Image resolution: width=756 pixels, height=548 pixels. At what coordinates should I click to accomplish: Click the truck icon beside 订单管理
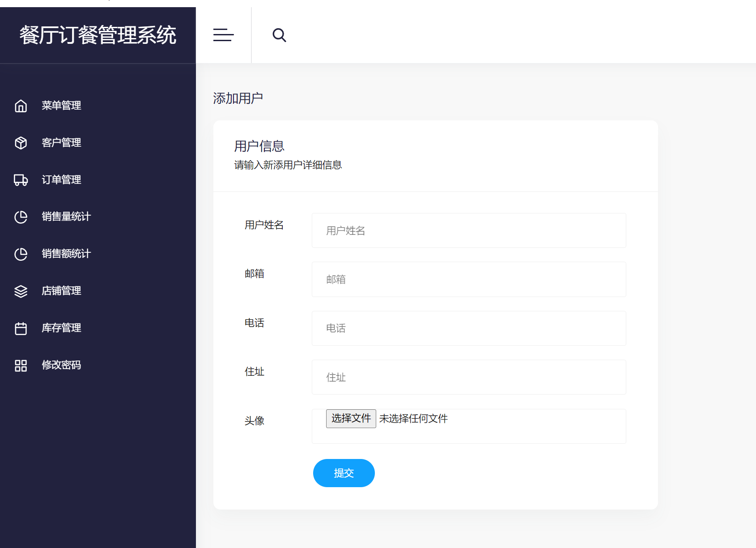(21, 180)
